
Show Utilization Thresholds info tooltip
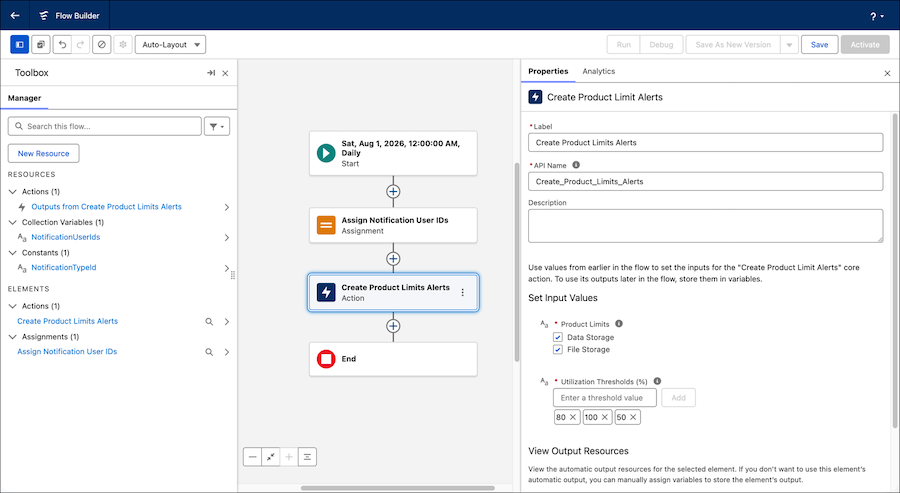click(x=657, y=381)
